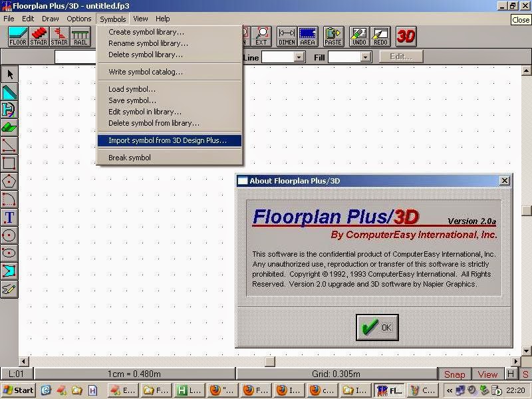Screen dimensions: 532x399
Task: Toggle View in the status bar
Action: [487, 374]
